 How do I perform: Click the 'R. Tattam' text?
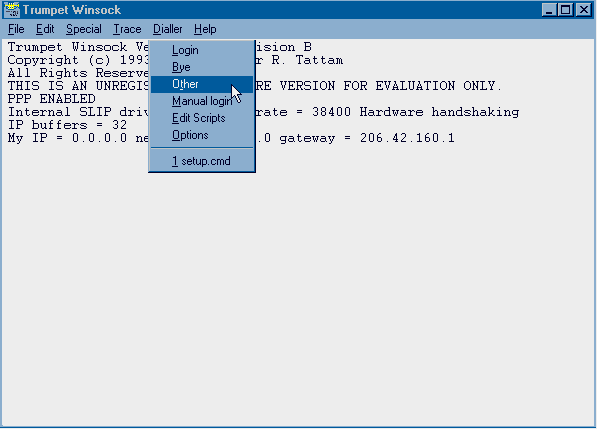307,60
